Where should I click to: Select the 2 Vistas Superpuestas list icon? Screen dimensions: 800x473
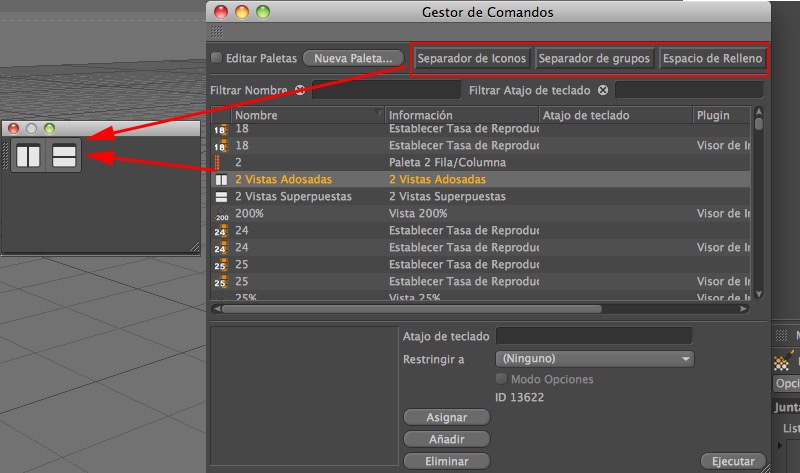point(221,197)
